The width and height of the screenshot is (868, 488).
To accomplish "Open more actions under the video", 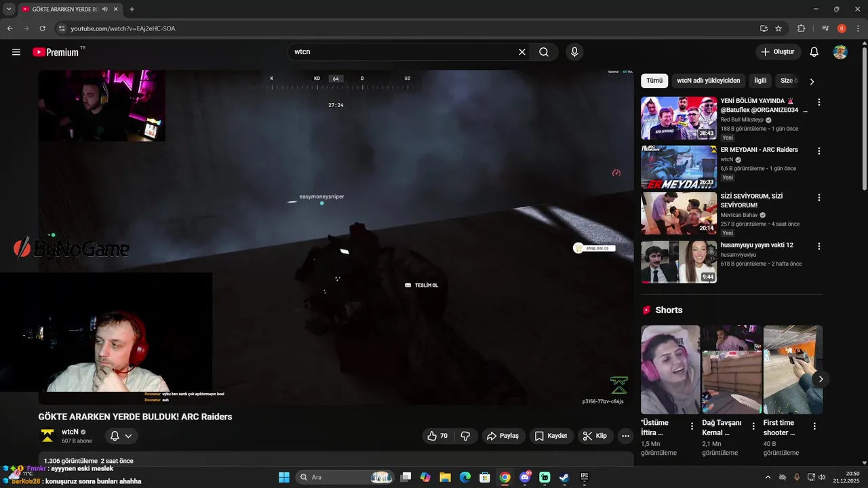I will (x=625, y=436).
